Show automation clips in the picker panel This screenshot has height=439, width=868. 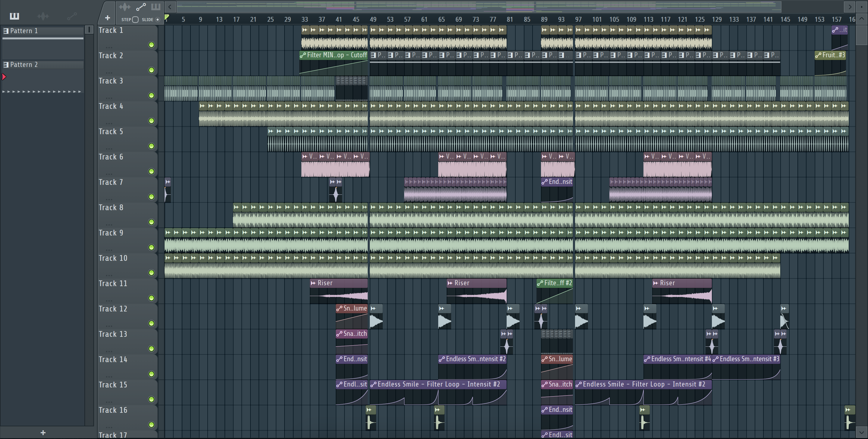(72, 16)
